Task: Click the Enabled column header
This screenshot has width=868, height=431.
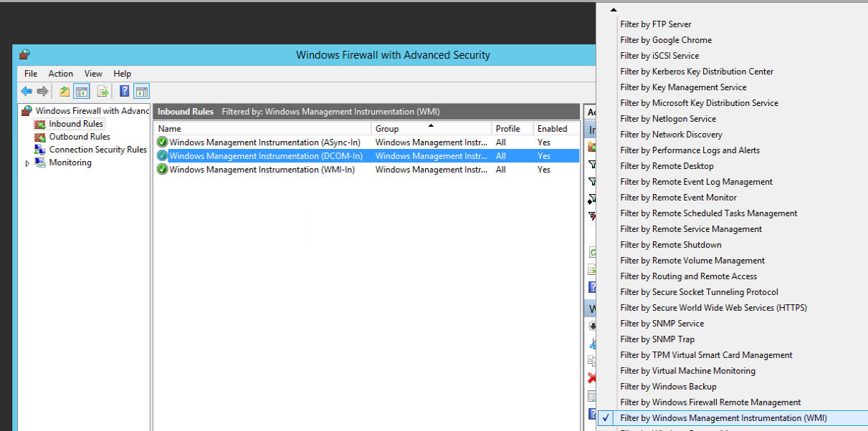Action: pyautogui.click(x=554, y=129)
